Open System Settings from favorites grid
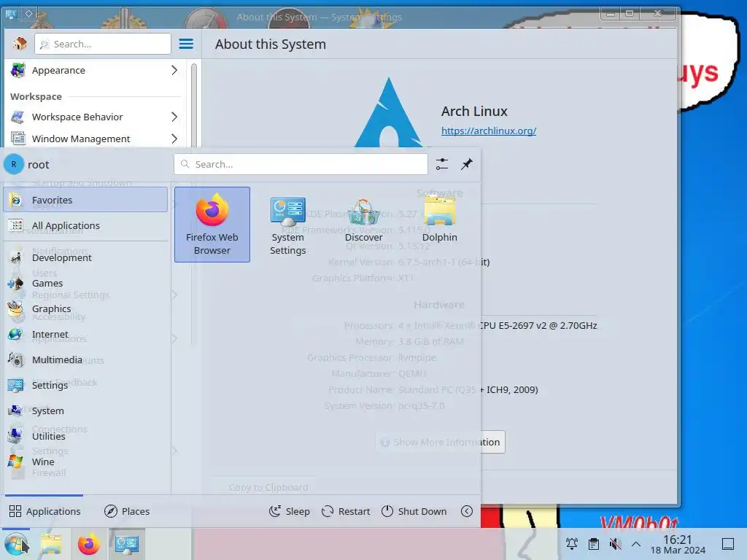 pyautogui.click(x=287, y=225)
